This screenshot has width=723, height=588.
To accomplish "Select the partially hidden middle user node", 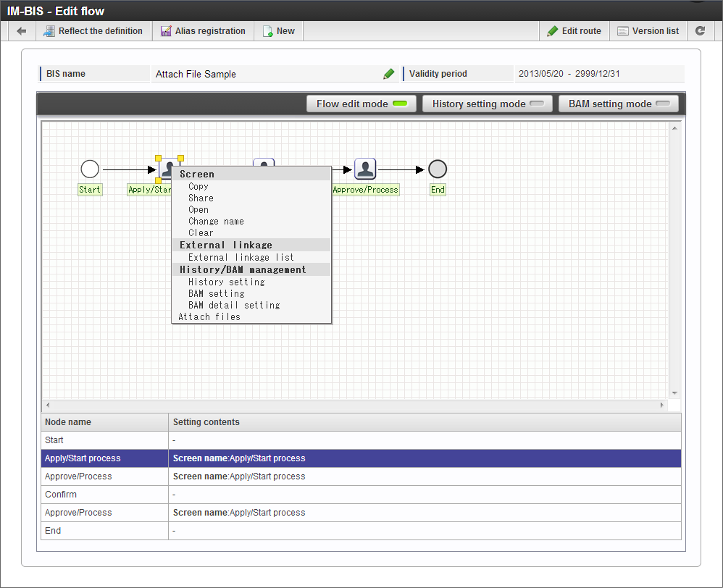I will (x=264, y=162).
